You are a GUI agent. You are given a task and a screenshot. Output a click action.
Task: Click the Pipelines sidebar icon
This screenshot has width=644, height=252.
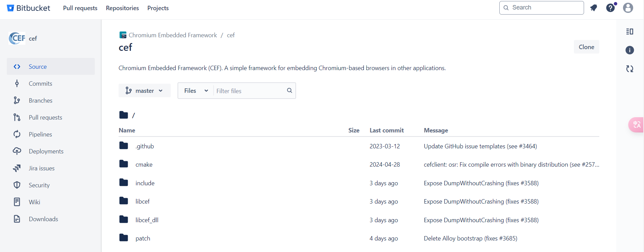click(x=17, y=134)
